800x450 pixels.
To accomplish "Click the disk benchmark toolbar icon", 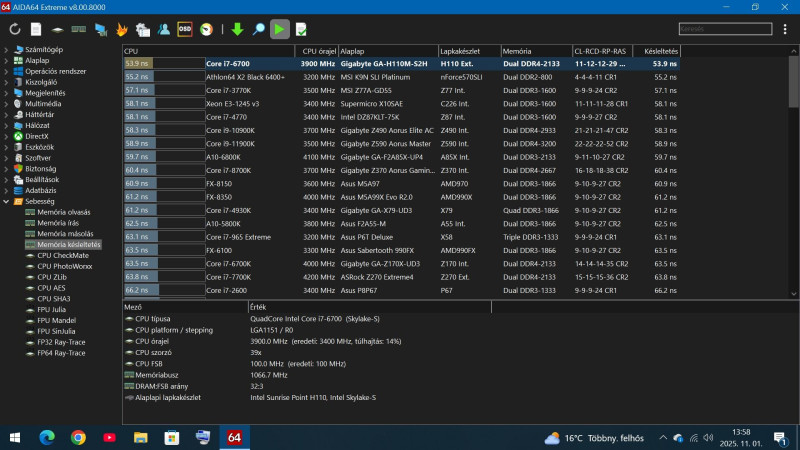I will point(57,30).
